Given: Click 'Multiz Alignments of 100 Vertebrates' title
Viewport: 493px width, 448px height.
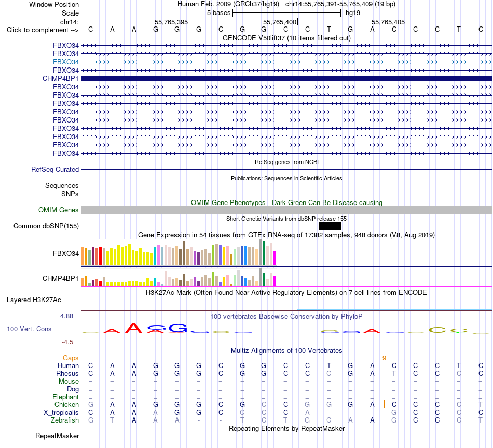Looking at the screenshot, I should (x=286, y=351).
